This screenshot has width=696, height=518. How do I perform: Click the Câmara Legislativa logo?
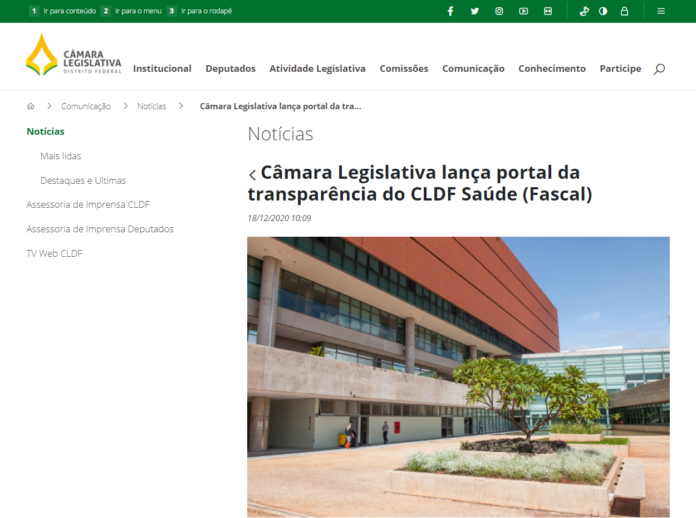point(74,54)
